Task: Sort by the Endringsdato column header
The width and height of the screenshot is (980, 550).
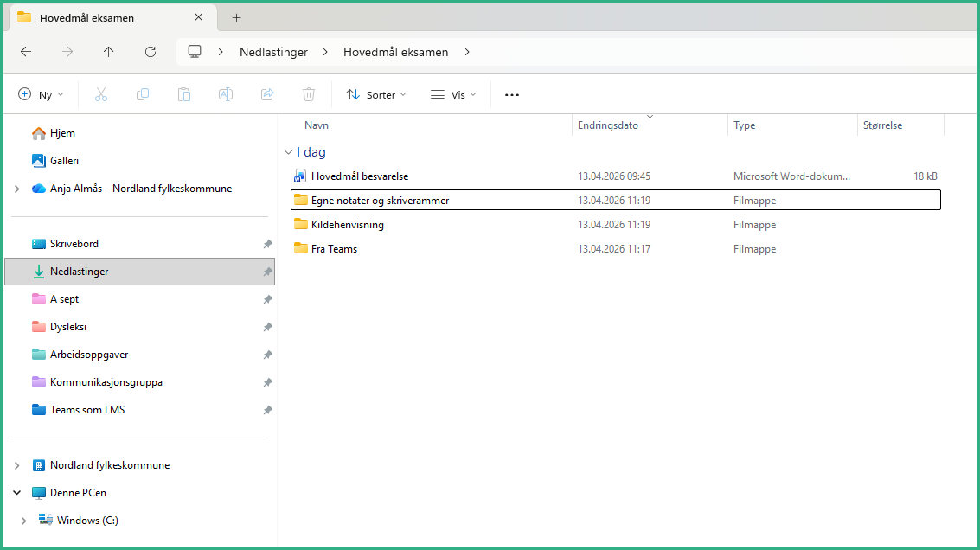Action: [x=608, y=125]
